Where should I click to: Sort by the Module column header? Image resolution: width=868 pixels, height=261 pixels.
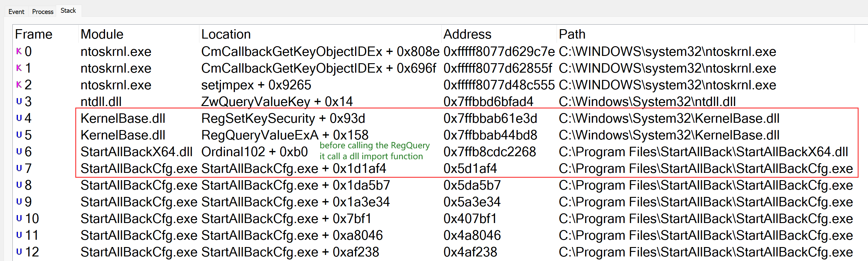[102, 34]
